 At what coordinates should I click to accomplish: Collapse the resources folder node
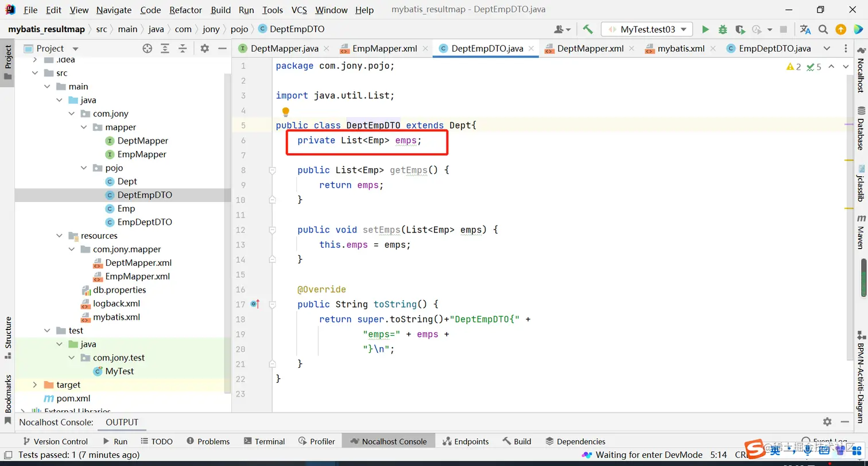(60, 235)
